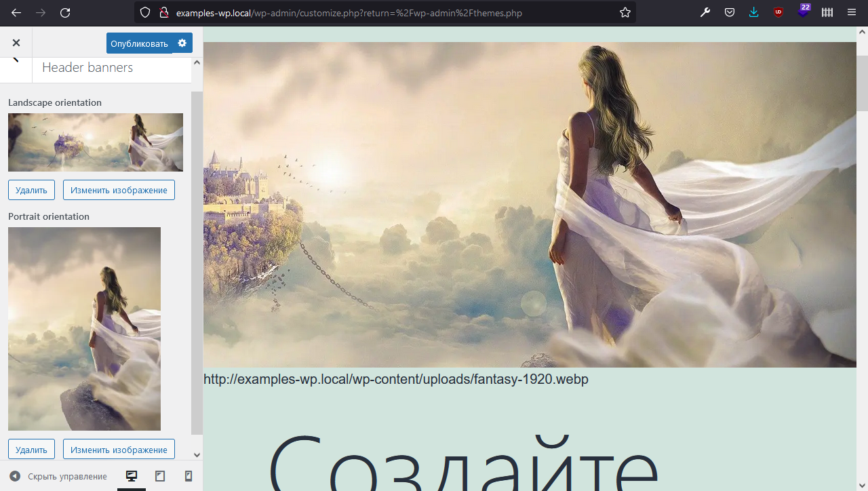Open publish settings gear icon
The image size is (868, 491).
tap(182, 43)
